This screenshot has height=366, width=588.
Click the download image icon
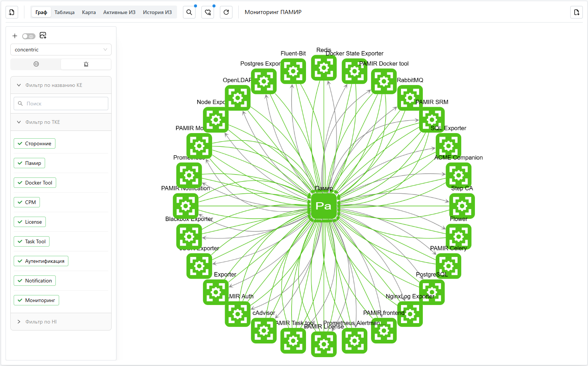coord(43,35)
